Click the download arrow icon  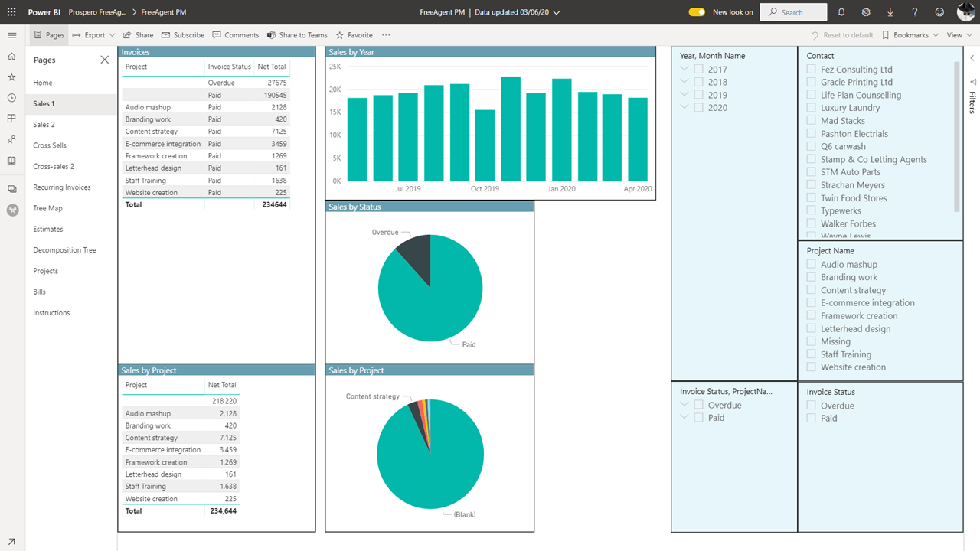click(890, 12)
